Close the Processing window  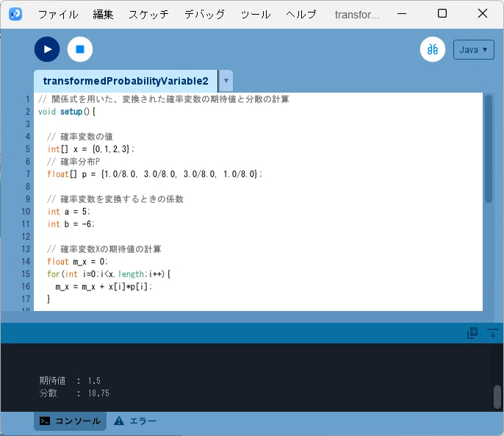pos(483,13)
